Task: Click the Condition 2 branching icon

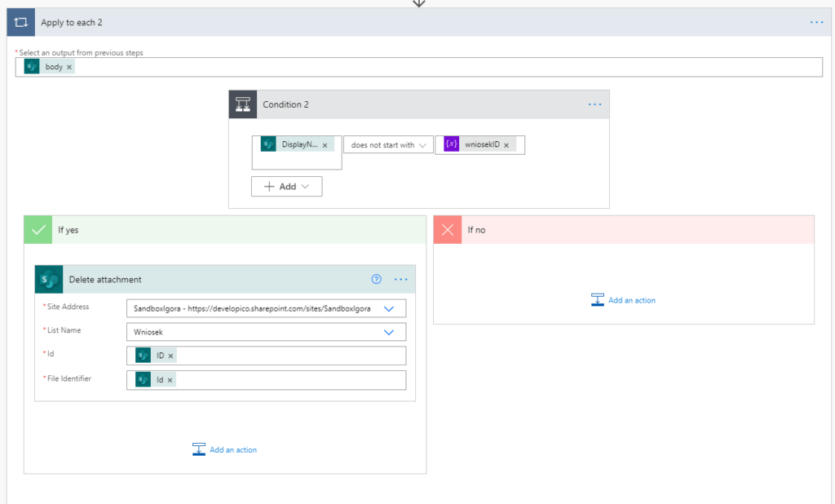Action: [x=243, y=104]
